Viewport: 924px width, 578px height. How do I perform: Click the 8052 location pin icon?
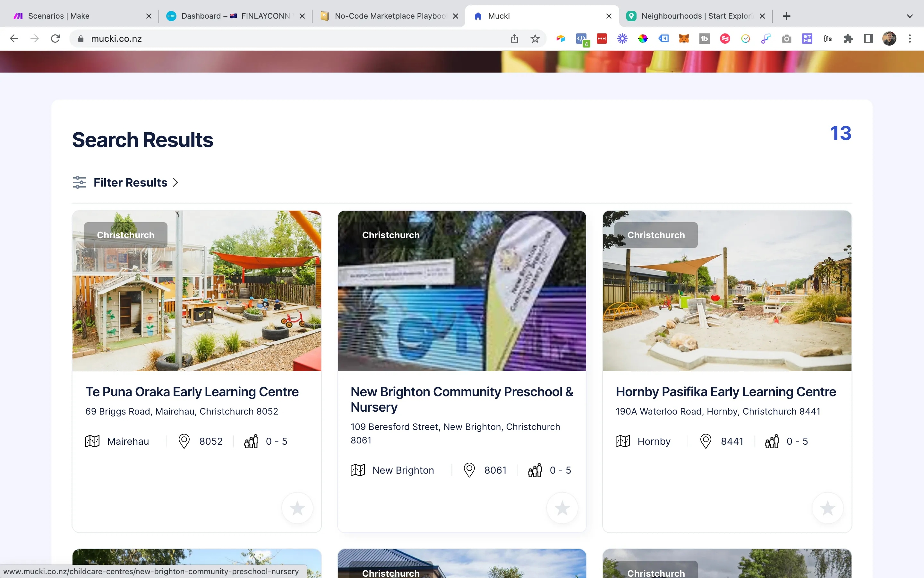point(184,441)
